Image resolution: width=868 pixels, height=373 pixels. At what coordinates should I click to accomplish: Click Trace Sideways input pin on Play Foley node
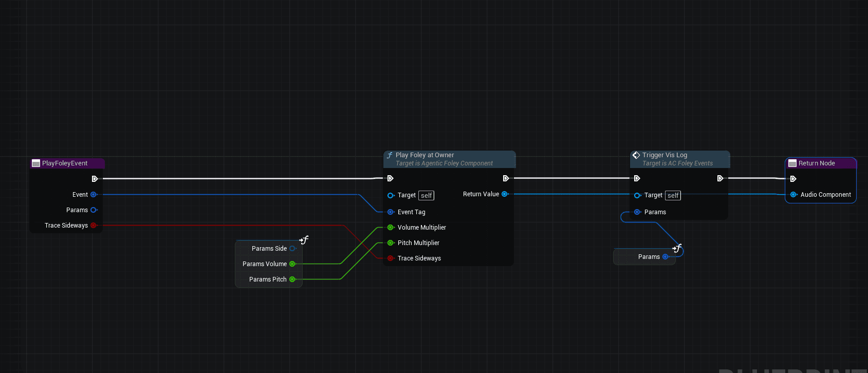pos(391,258)
